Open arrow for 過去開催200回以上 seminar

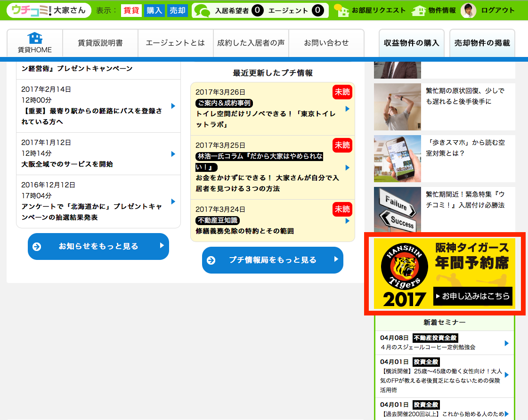point(507,414)
